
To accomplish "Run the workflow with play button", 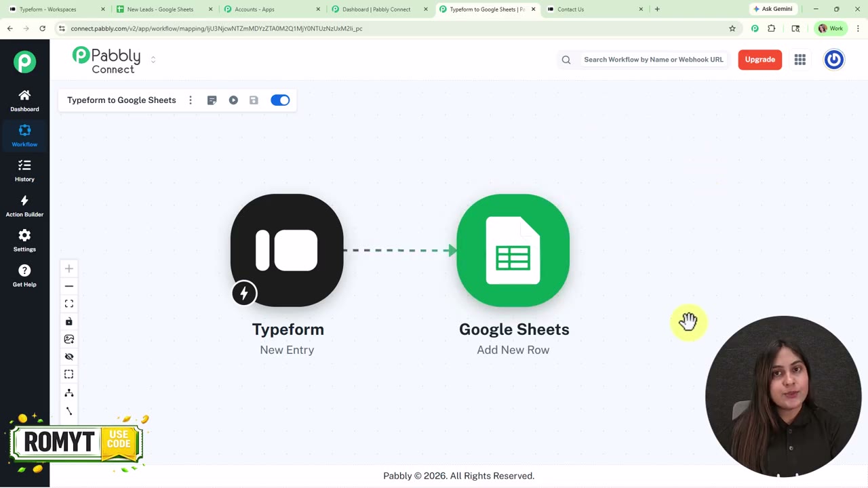I will point(233,100).
